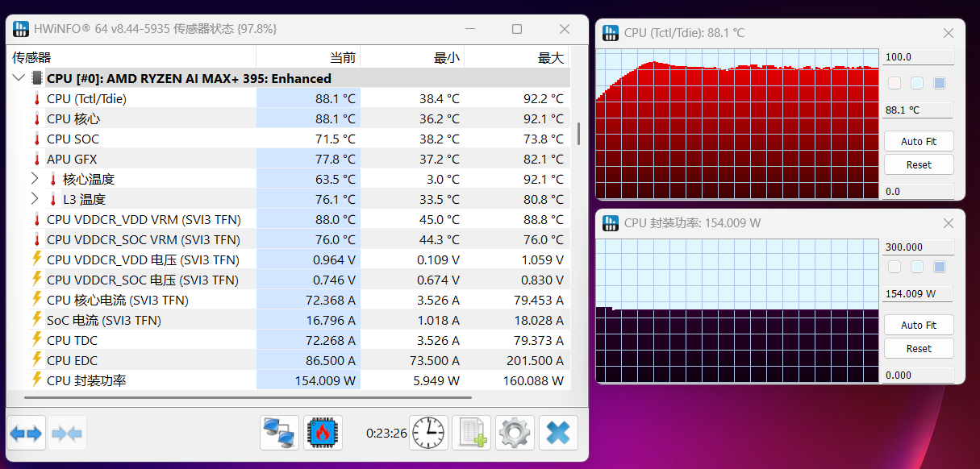Click the shrink columns arrows button
The image size is (980, 469).
tap(67, 434)
